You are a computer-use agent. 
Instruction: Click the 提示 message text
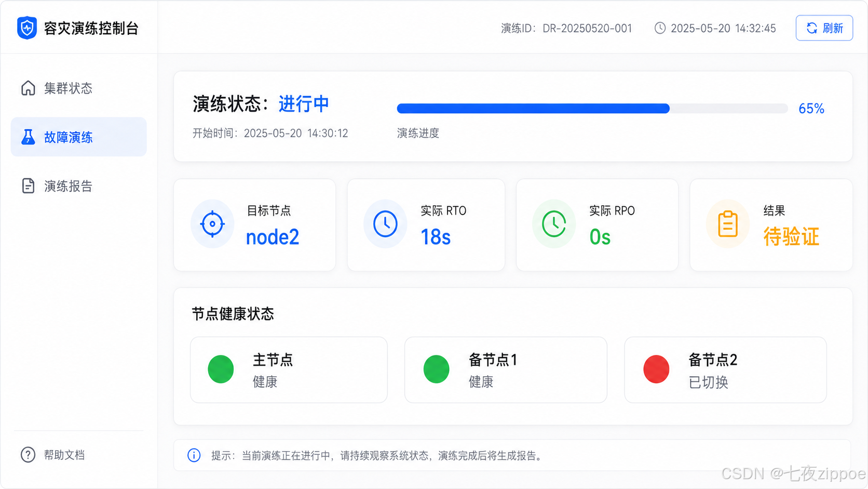(377, 456)
